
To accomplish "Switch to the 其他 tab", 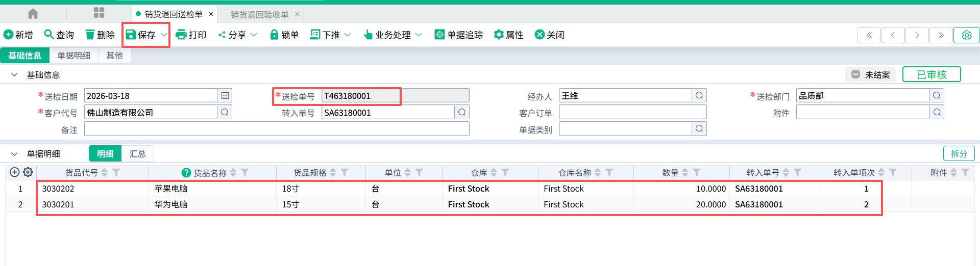I will click(x=114, y=56).
